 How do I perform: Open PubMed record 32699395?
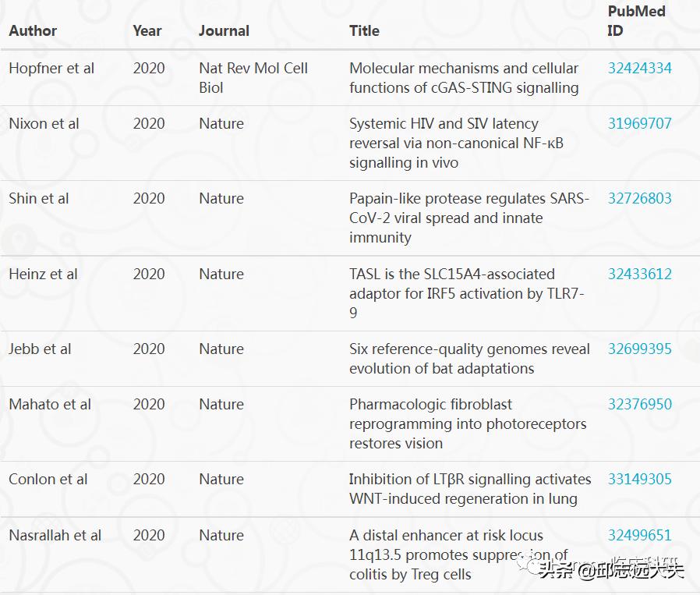tap(639, 349)
